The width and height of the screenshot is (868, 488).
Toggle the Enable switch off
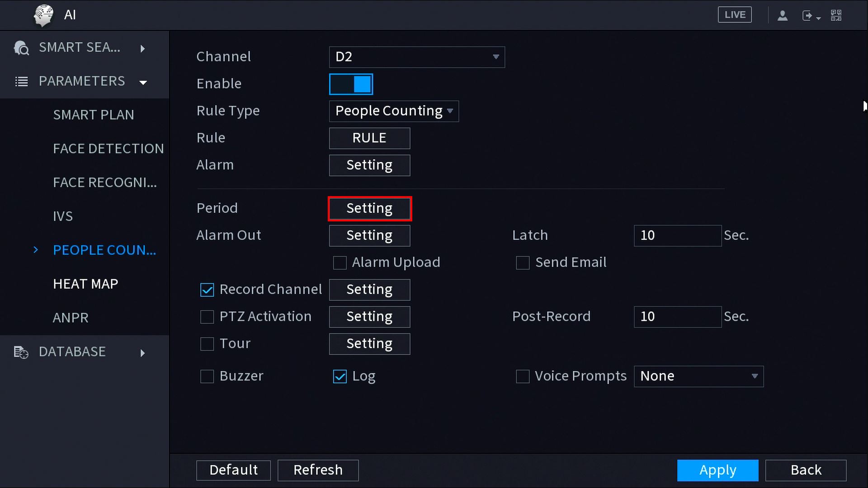point(351,84)
